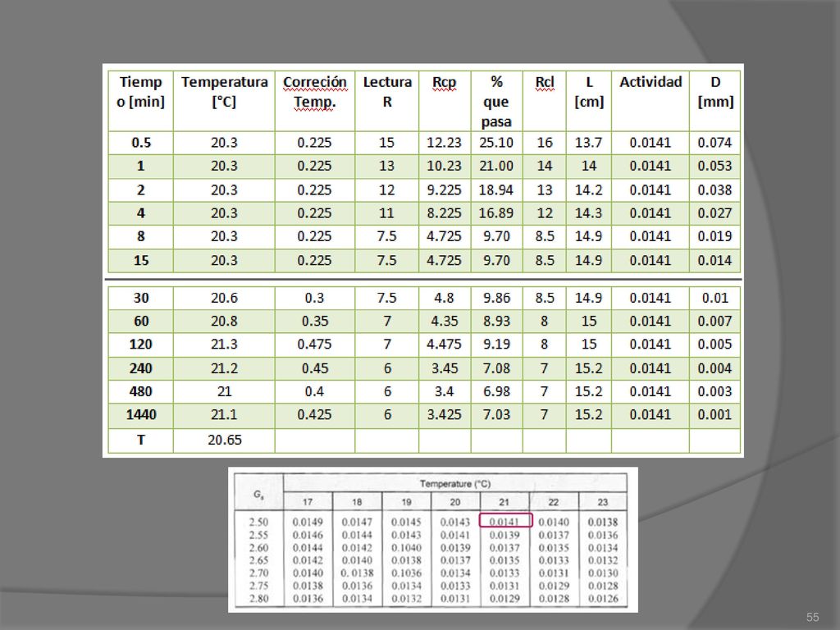Screen dimensions: 840x630
Task: Select the Rcp value 3.425
Action: point(444,414)
